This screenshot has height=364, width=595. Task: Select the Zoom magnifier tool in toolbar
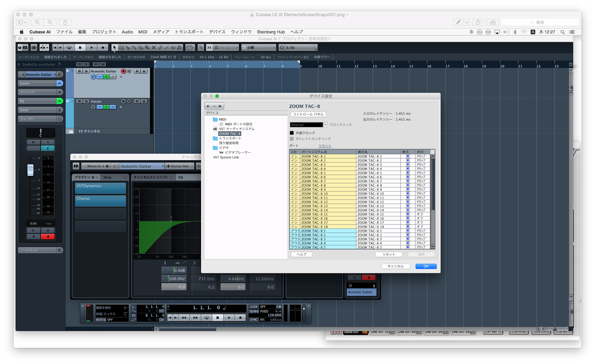click(147, 48)
